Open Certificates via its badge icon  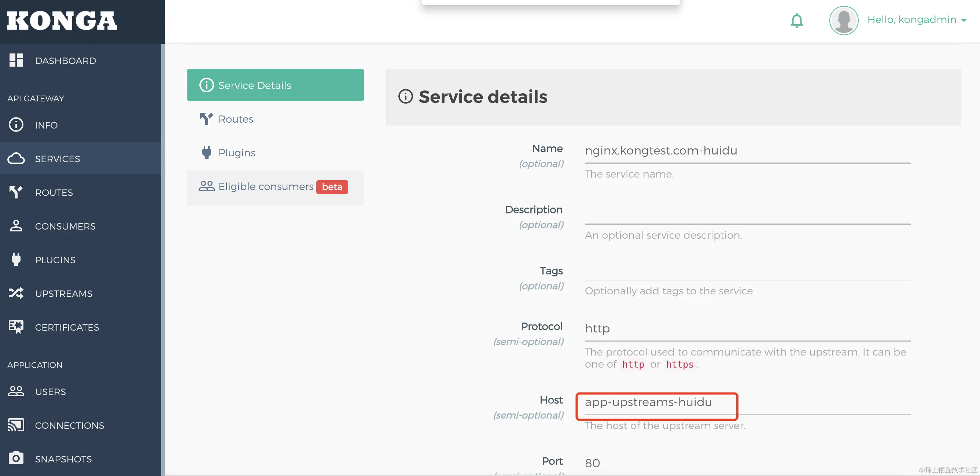[16, 327]
